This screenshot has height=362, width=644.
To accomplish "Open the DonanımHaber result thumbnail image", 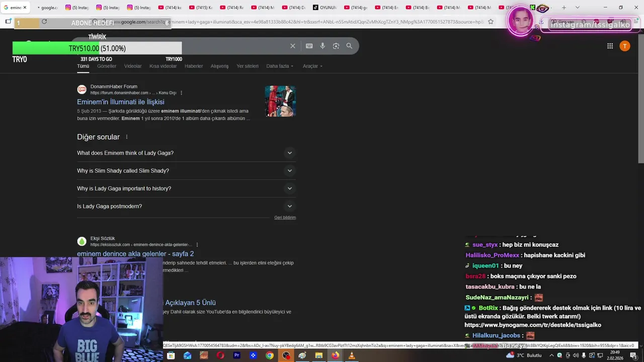I will pyautogui.click(x=280, y=101).
